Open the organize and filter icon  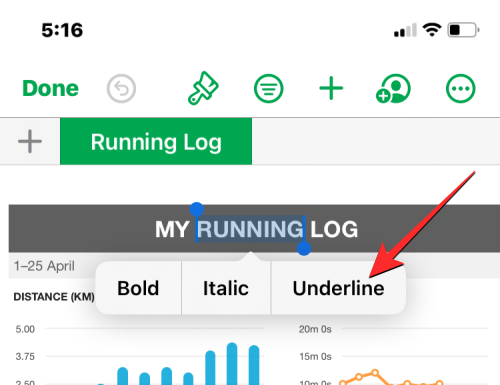(269, 89)
